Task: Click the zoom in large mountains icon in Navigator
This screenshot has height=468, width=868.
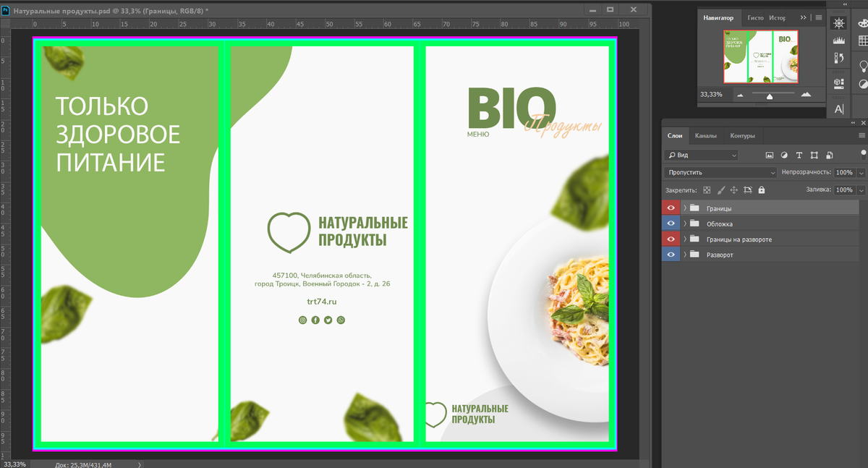Action: pos(806,94)
